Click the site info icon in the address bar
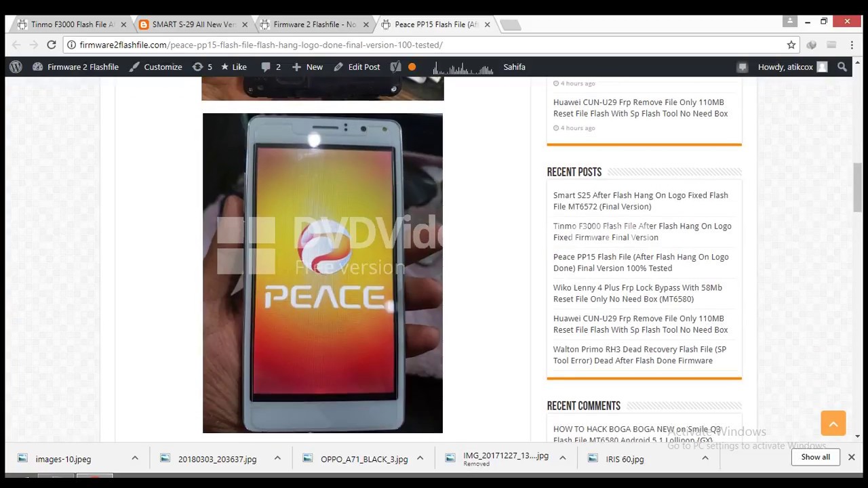 point(71,45)
